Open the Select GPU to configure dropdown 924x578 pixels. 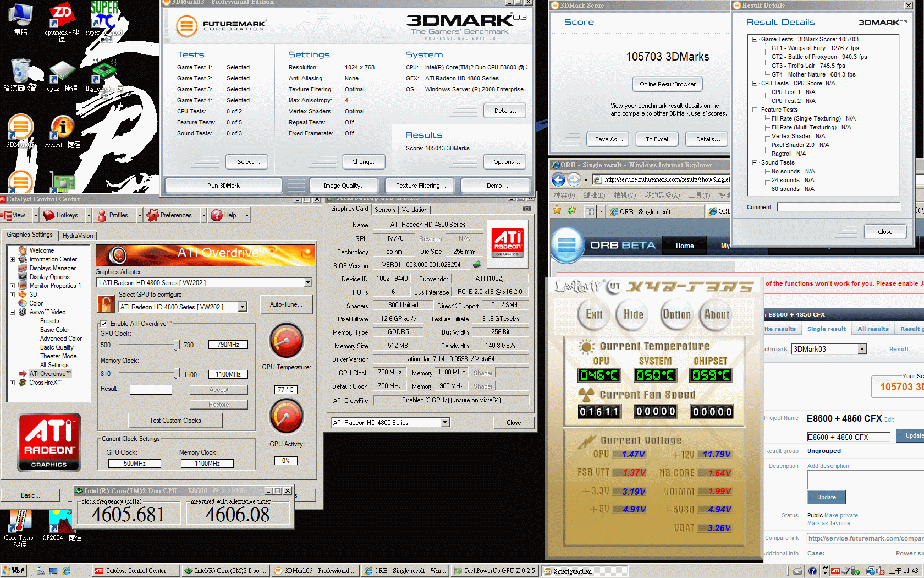[242, 307]
